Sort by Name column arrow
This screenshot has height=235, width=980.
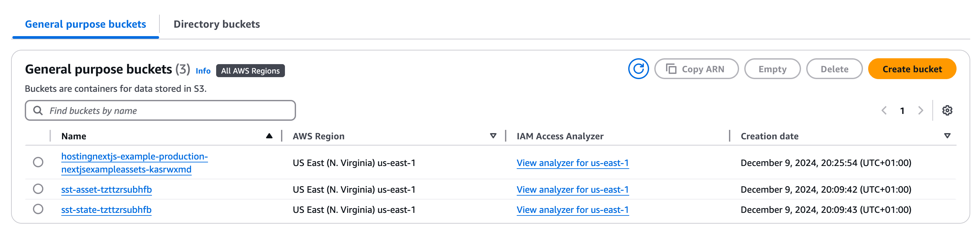pyautogui.click(x=269, y=136)
